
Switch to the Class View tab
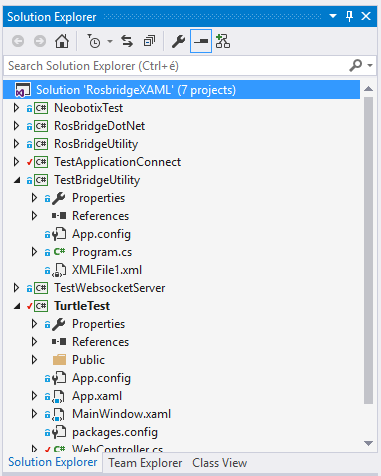pyautogui.click(x=220, y=463)
